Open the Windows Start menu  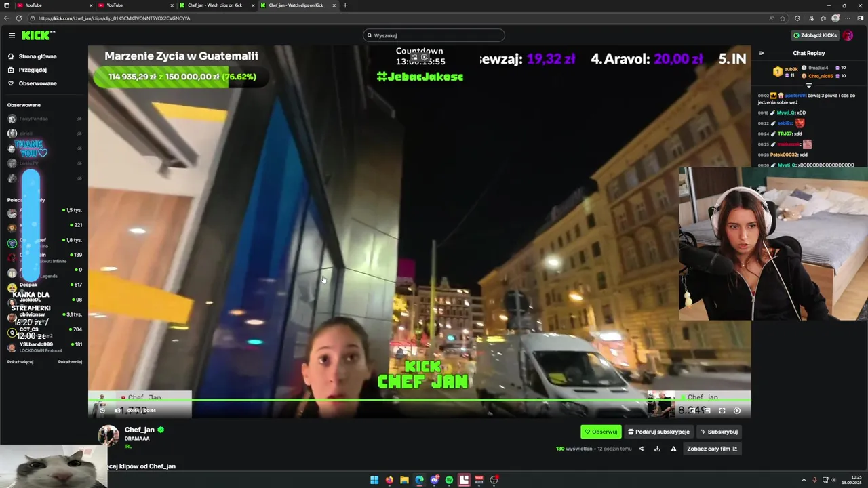pos(374,480)
